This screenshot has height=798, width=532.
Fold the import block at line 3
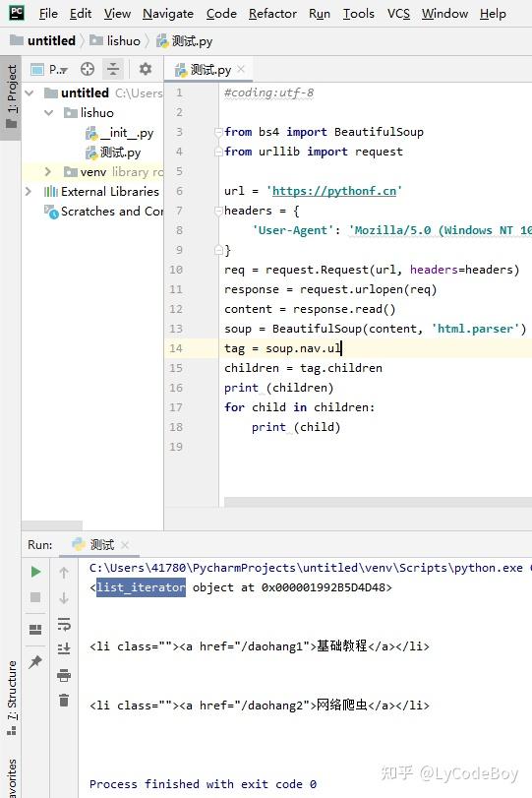coord(219,132)
